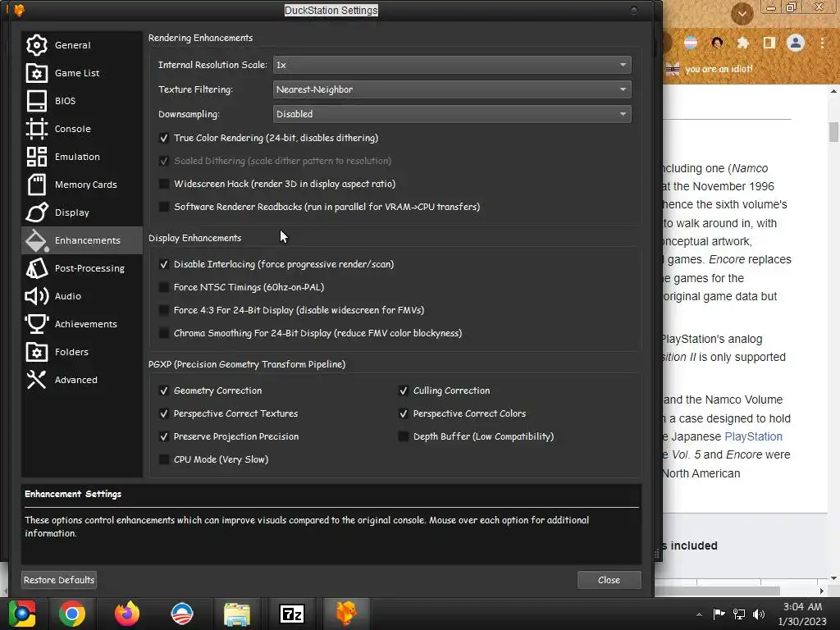Open the PlayStation link in browser
Image resolution: width=840 pixels, height=630 pixels.
753,436
